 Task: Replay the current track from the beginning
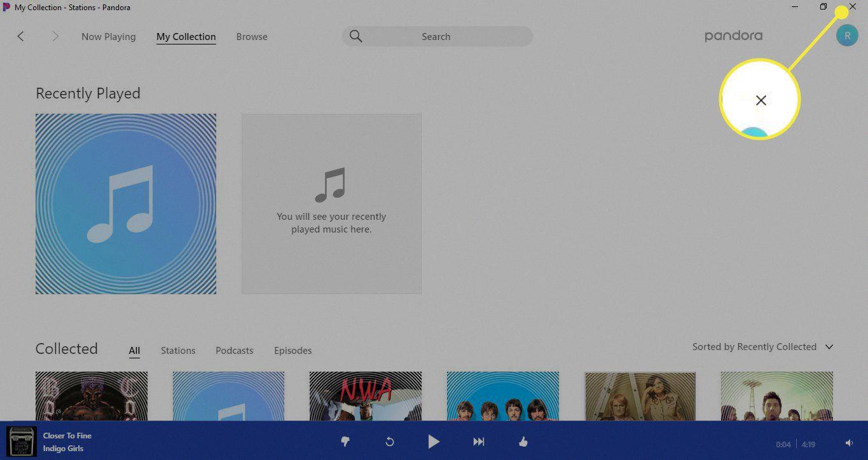[x=389, y=441]
